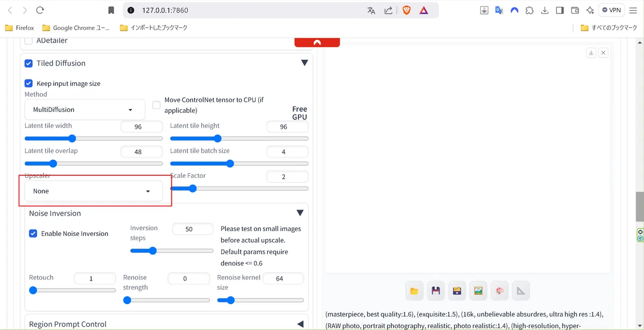
Task: Click the Latent tile overlap slider
Action: (x=93, y=163)
